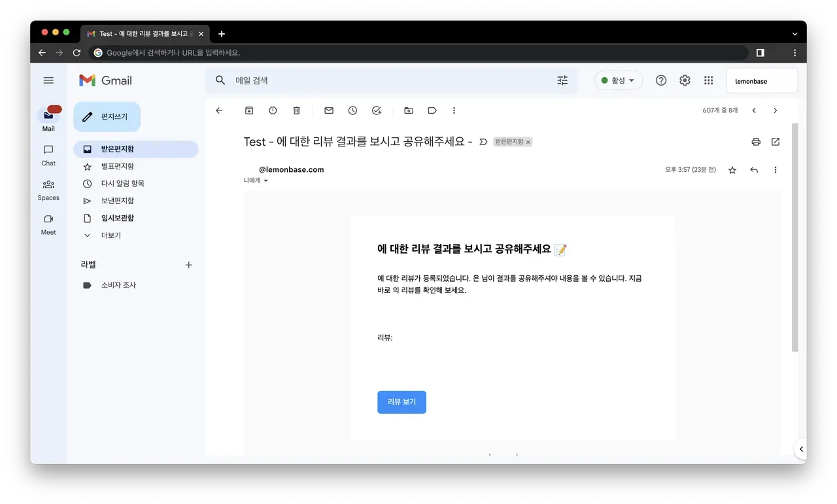837x504 pixels.
Task: Open toolbar more options menu
Action: click(454, 110)
